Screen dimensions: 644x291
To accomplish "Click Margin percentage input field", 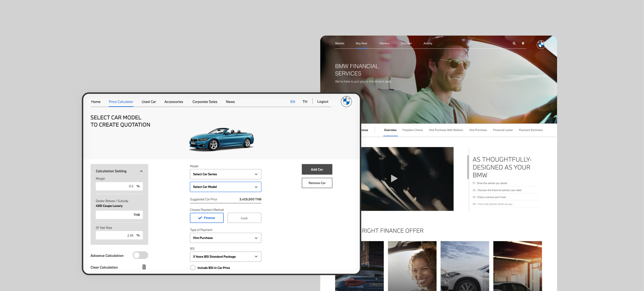I will point(119,186).
